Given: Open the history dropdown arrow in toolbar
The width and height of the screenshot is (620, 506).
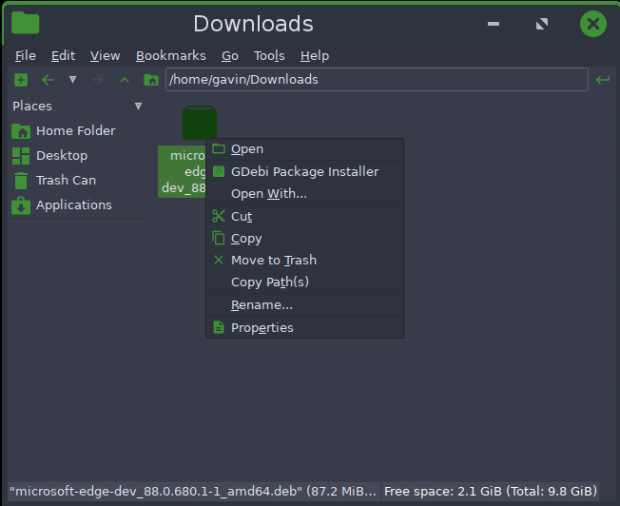Looking at the screenshot, I should pyautogui.click(x=72, y=79).
